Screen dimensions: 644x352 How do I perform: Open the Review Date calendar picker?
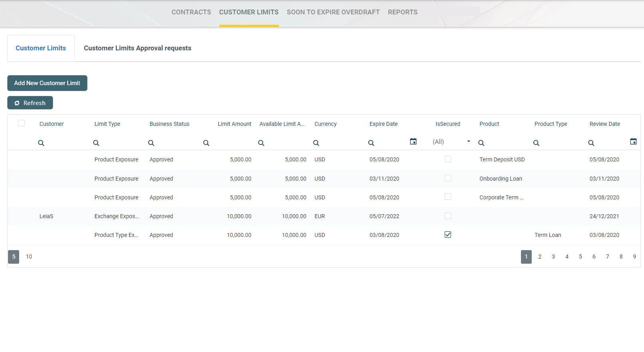(x=633, y=141)
